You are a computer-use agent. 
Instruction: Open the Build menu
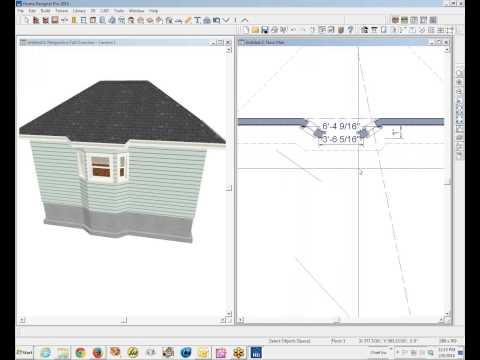pyautogui.click(x=46, y=11)
